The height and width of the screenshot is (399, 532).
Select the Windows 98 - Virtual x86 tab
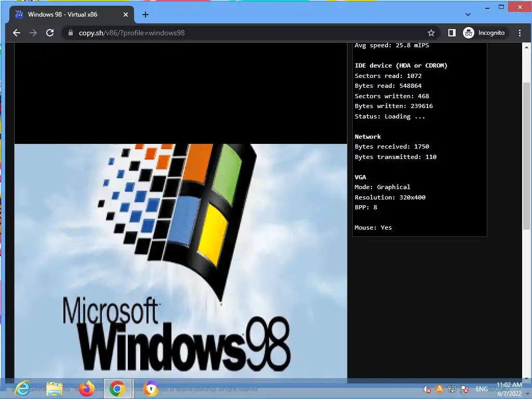71,15
